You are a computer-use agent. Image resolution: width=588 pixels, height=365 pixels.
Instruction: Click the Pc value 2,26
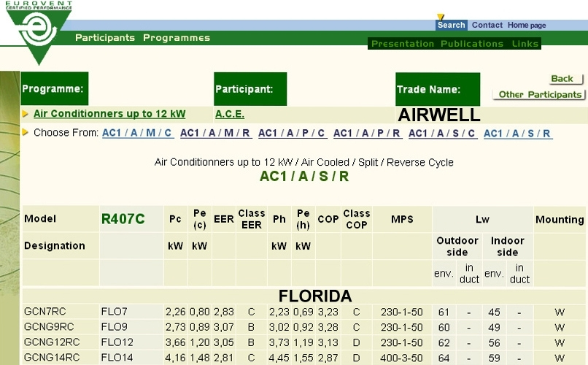pos(176,312)
